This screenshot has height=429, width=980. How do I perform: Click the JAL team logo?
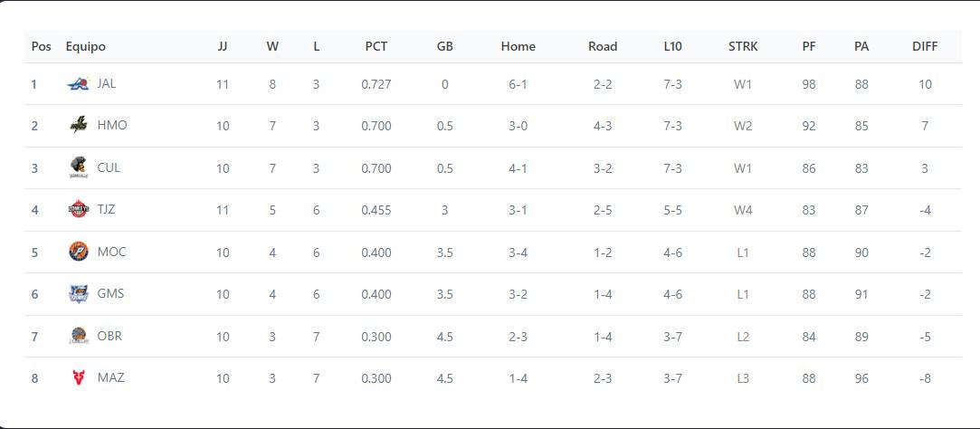[x=79, y=84]
